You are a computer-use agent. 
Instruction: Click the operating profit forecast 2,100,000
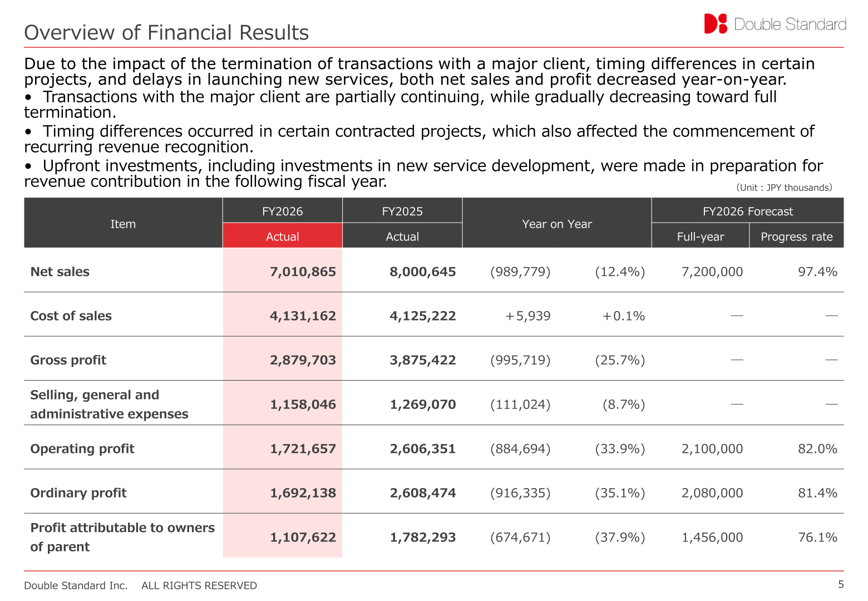(712, 449)
